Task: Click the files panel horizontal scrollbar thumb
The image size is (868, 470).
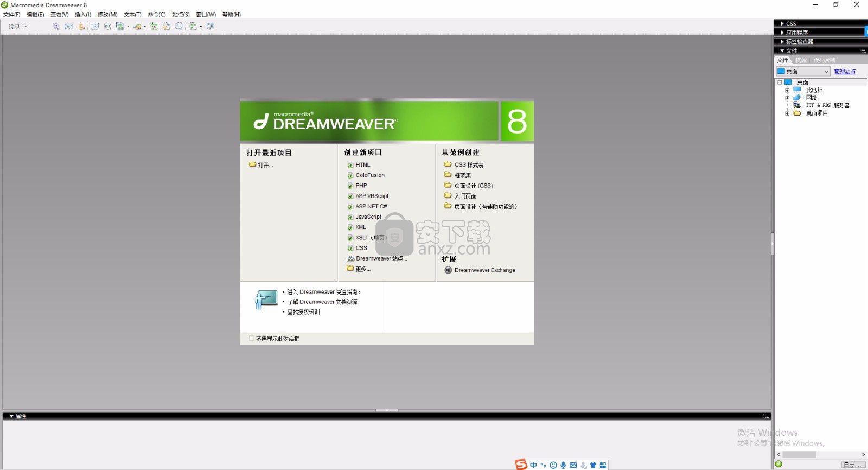Action: [x=799, y=455]
